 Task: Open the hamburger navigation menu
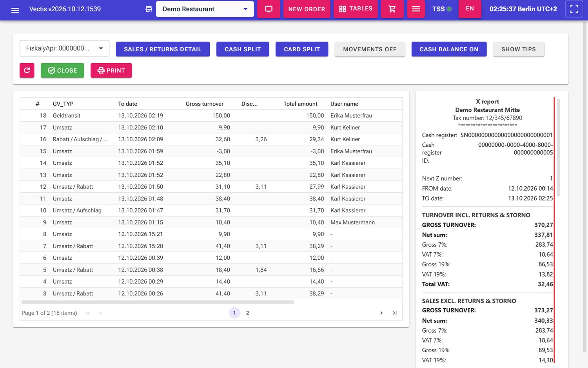(15, 9)
